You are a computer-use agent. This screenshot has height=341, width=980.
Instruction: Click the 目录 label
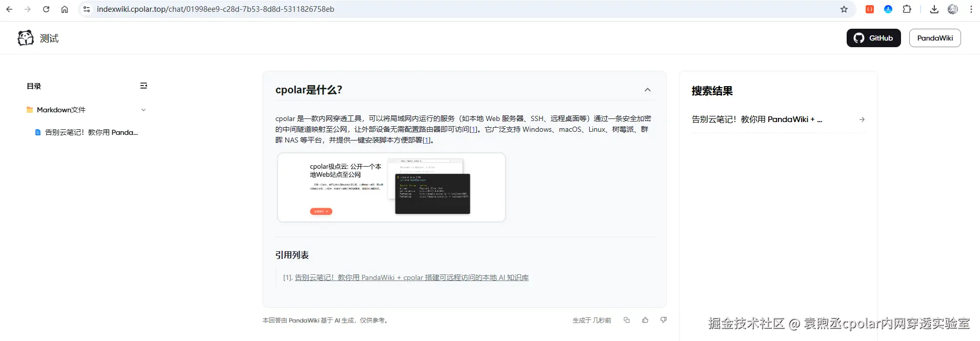click(x=34, y=86)
